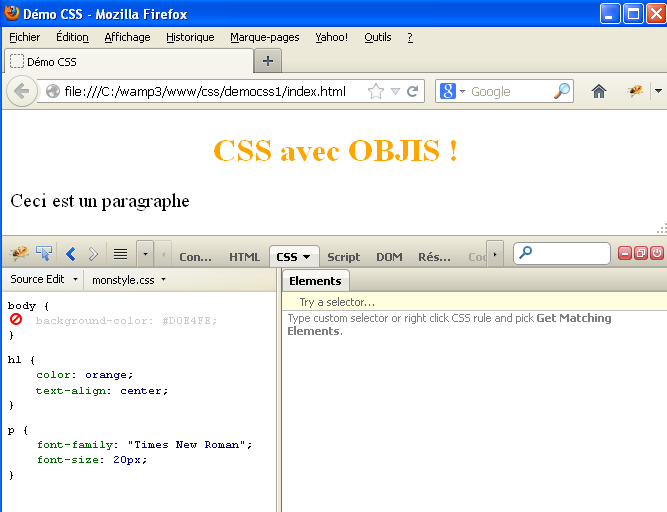Viewport: 667px width, 512px height.
Task: Bookmark this page with the star icon
Action: [x=376, y=91]
